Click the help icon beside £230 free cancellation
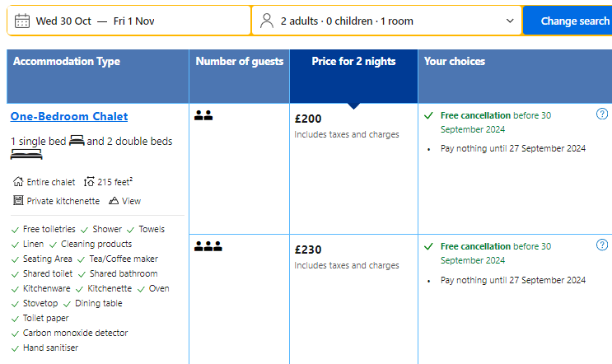This screenshot has width=612, height=364. tap(601, 245)
